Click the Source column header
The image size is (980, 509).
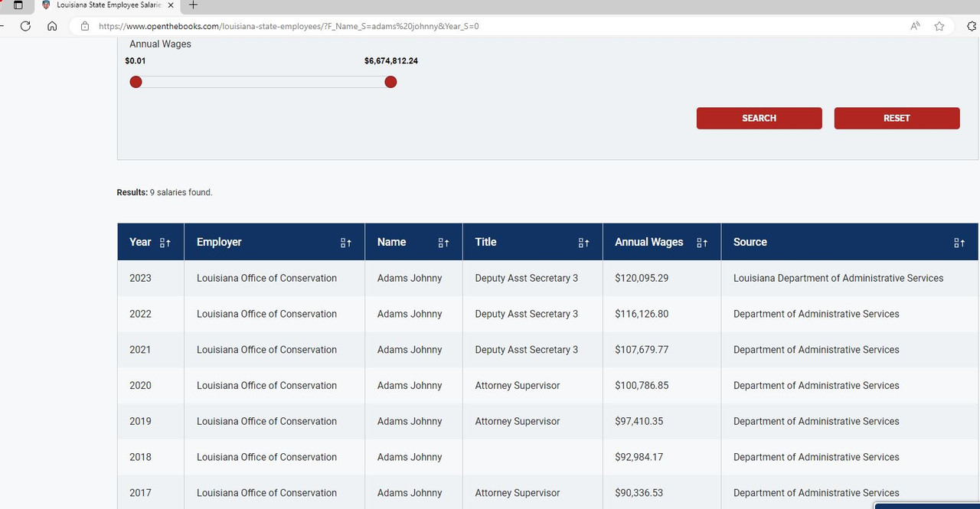pyautogui.click(x=850, y=242)
